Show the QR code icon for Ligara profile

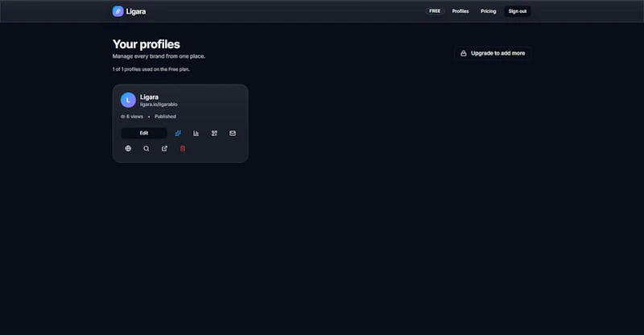pyautogui.click(x=214, y=133)
